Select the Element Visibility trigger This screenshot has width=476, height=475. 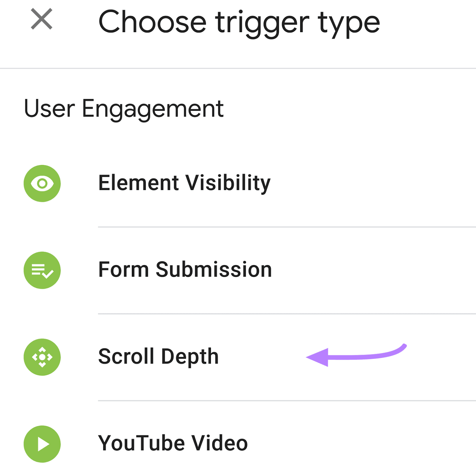(184, 183)
